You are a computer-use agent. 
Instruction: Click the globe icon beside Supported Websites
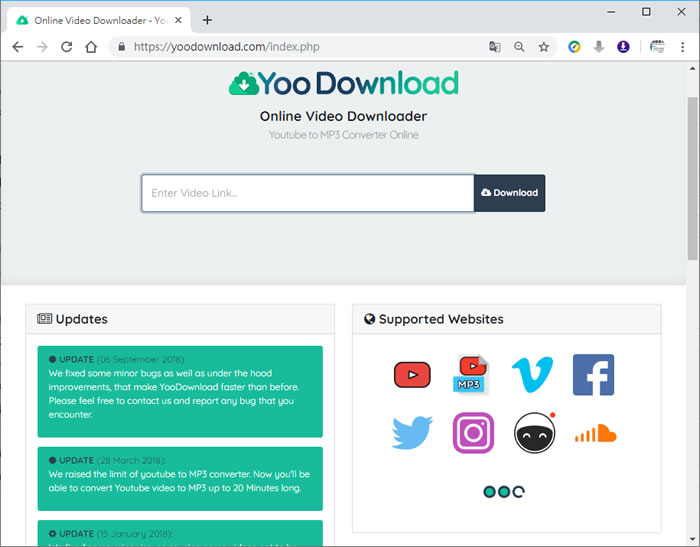click(369, 319)
